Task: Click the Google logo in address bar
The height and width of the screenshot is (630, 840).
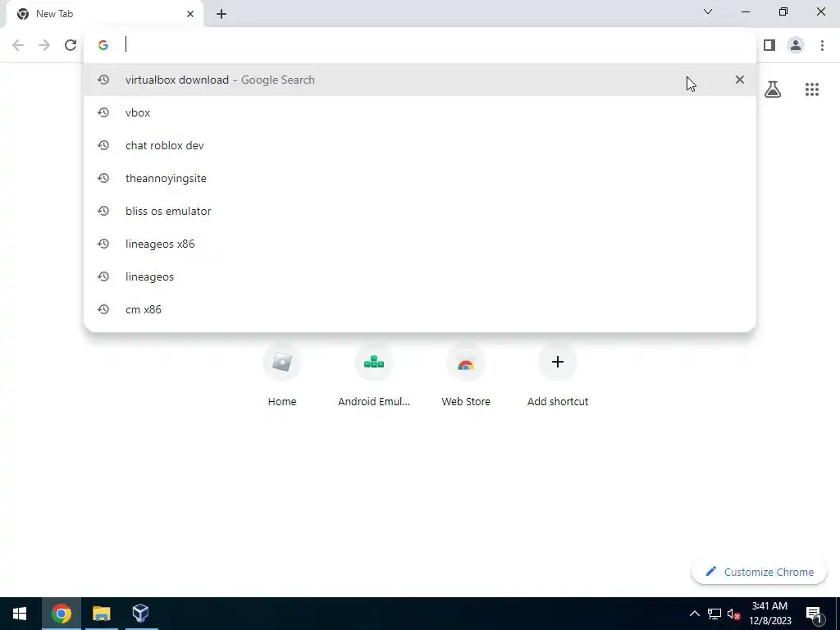Action: pyautogui.click(x=103, y=45)
